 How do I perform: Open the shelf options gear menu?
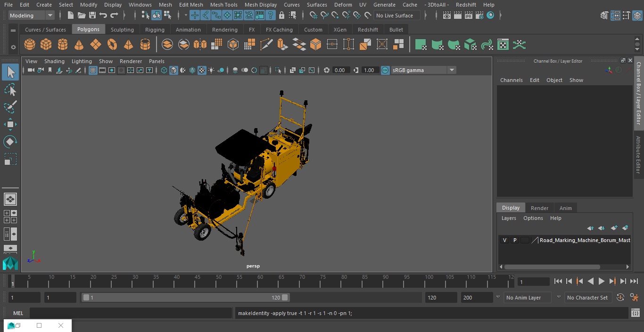coord(13,47)
